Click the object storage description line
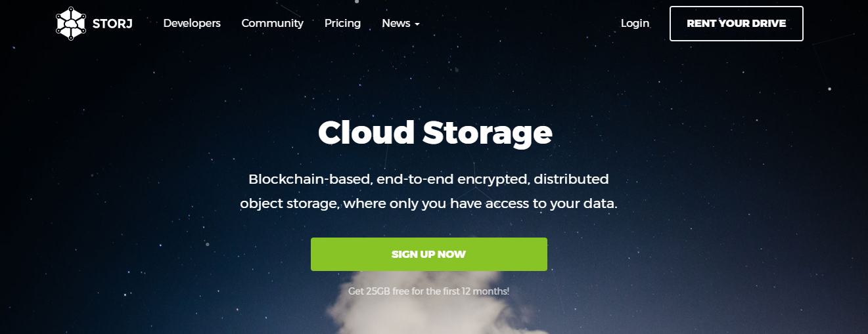This screenshot has width=868, height=334. [429, 203]
